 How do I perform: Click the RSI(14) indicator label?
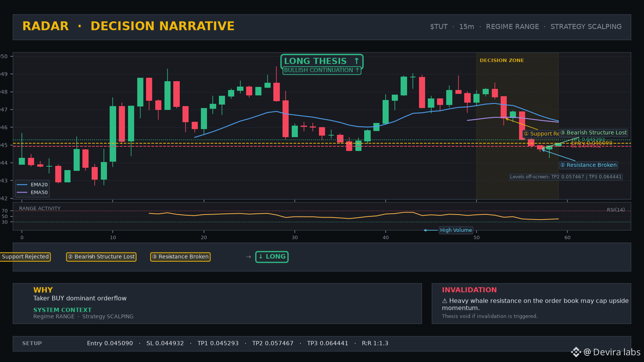click(616, 210)
